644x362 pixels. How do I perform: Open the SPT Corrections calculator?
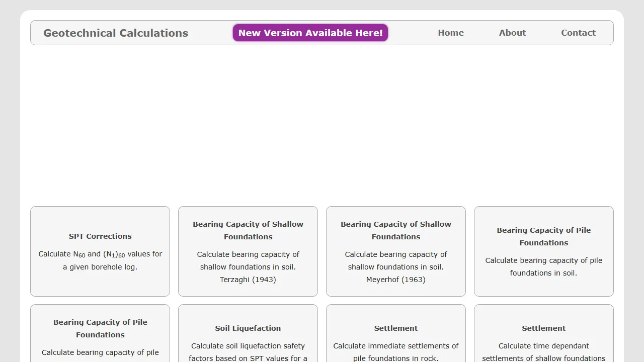pyautogui.click(x=100, y=236)
